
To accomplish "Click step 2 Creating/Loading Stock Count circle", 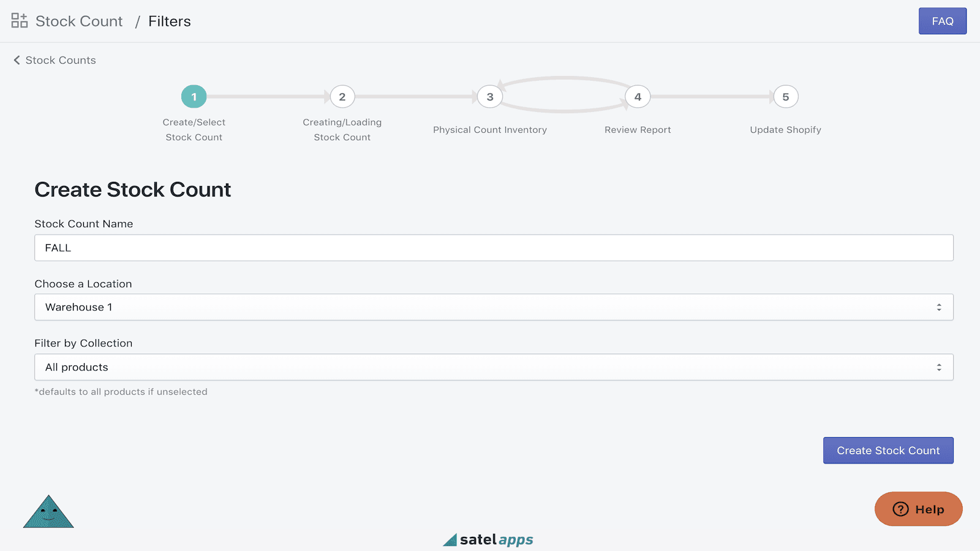I will point(342,96).
